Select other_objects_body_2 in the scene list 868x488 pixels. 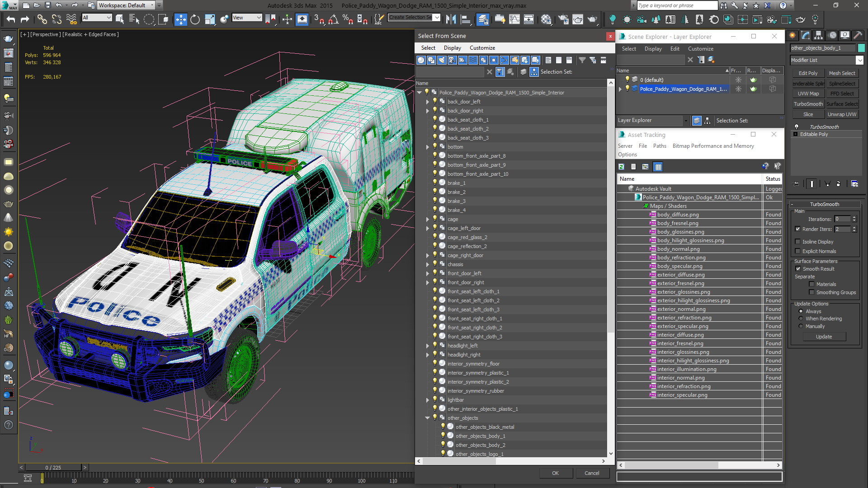tap(480, 445)
